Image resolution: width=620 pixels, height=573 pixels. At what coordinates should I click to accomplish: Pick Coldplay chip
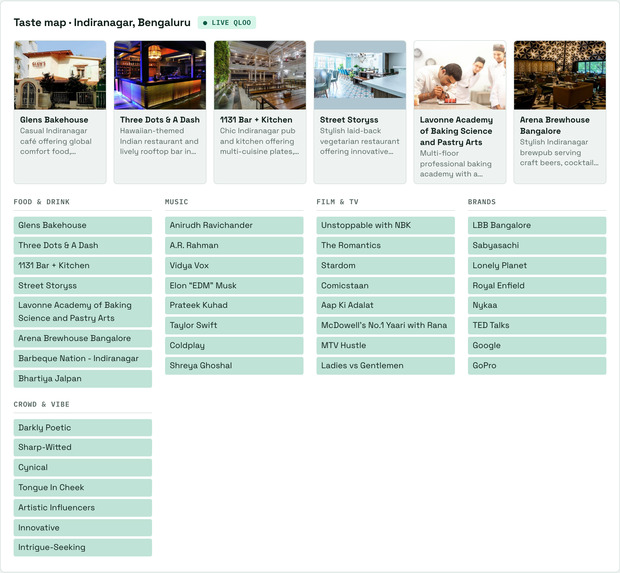pyautogui.click(x=234, y=346)
